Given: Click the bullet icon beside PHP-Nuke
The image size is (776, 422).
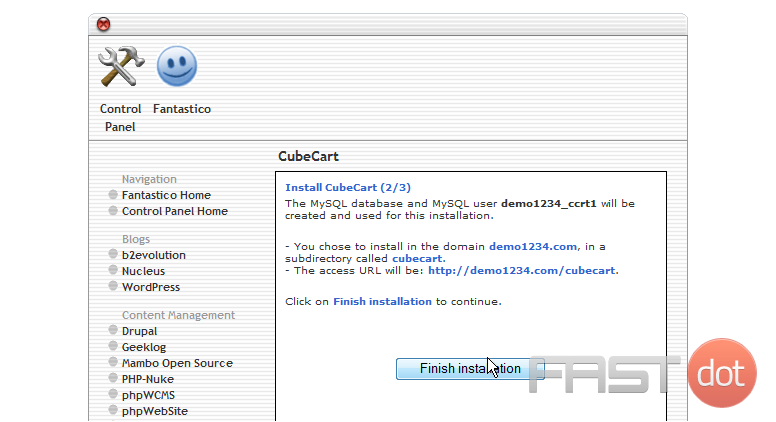Looking at the screenshot, I should click(x=113, y=378).
